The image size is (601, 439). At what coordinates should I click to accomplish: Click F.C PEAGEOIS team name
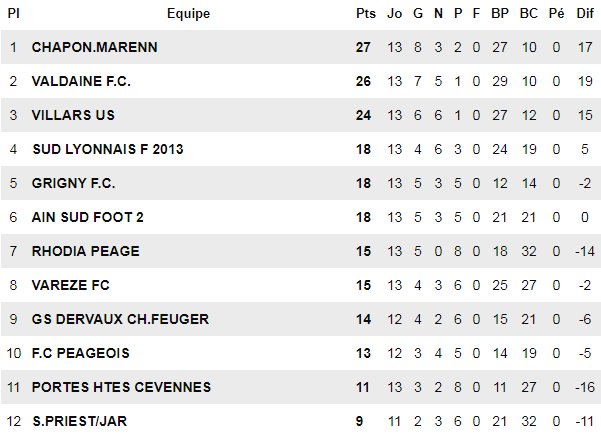coord(80,353)
